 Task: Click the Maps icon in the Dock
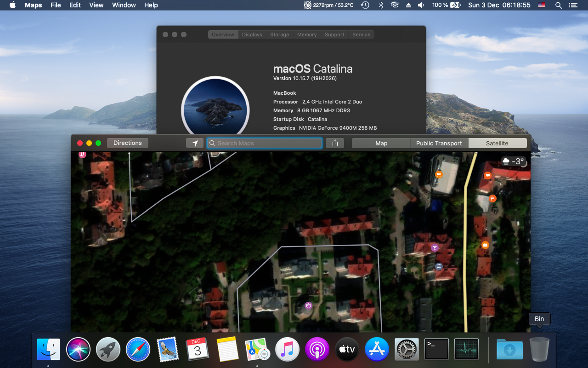click(x=257, y=350)
